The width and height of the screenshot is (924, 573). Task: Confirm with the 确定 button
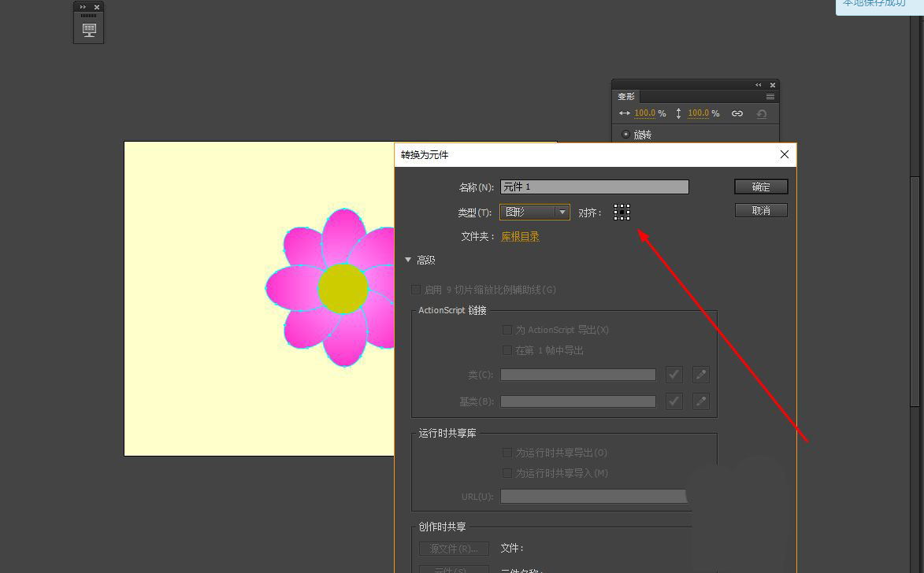click(761, 187)
